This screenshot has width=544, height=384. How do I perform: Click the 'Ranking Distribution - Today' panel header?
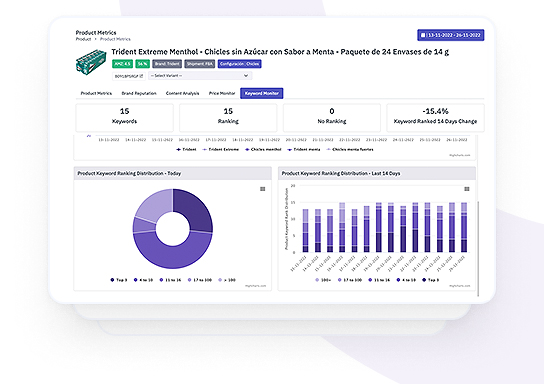coord(173,173)
